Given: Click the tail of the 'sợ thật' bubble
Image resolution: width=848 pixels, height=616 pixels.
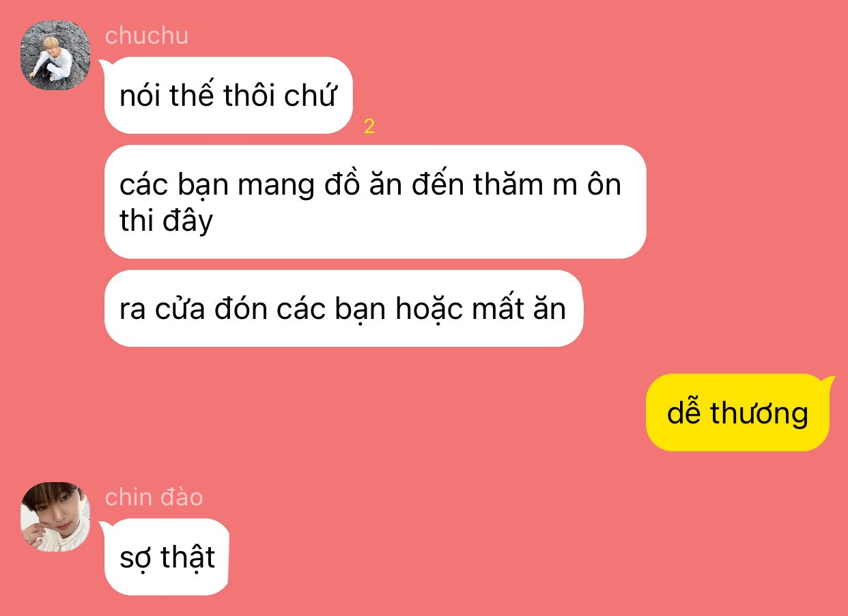Looking at the screenshot, I should [104, 525].
